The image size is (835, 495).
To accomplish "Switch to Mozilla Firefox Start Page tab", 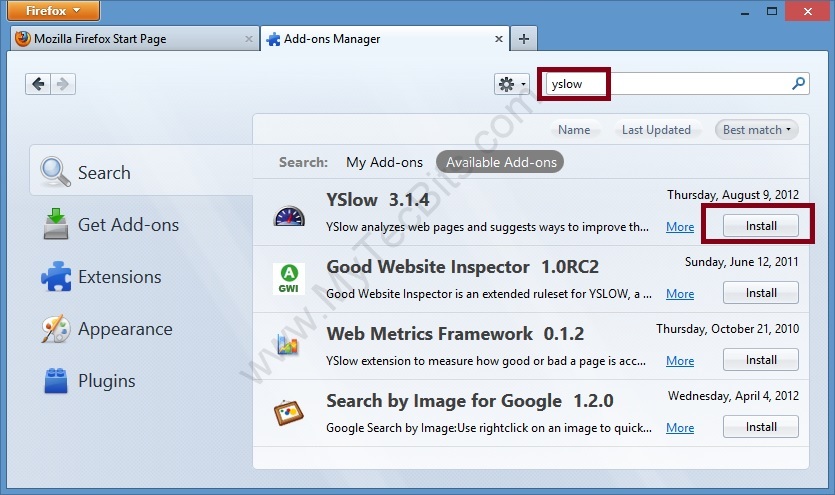I will [x=134, y=39].
